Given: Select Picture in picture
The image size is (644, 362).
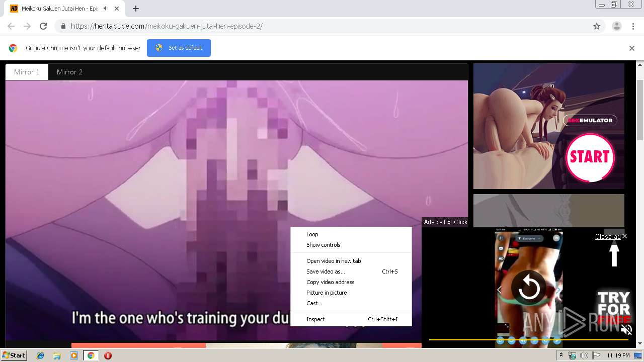Looking at the screenshot, I should pyautogui.click(x=351, y=293).
